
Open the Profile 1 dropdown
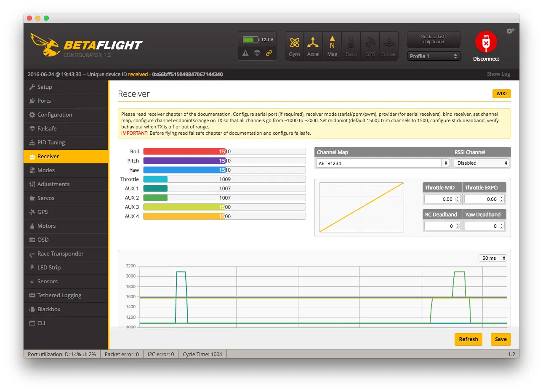[433, 56]
